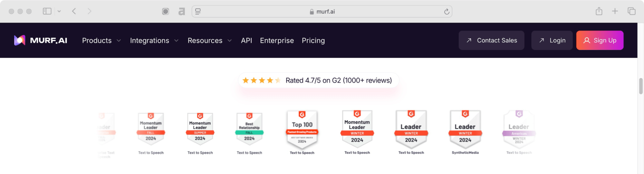Select the Best Relationship Fall 2024 badge
This screenshot has height=174, width=644.
pyautogui.click(x=249, y=129)
